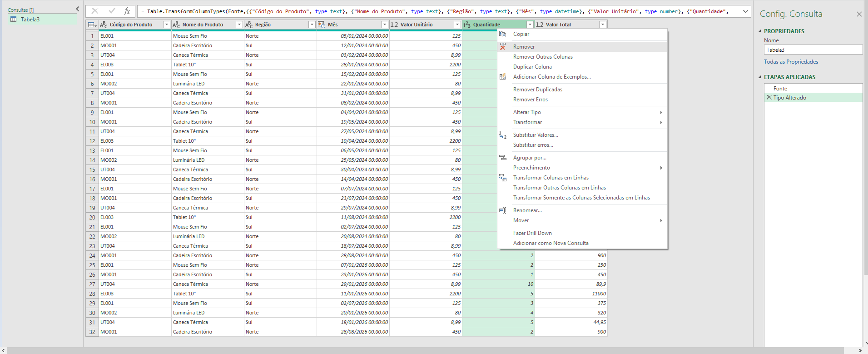The width and height of the screenshot is (868, 354).
Task: Click the '11000' Valor Total cell
Action: (571, 294)
